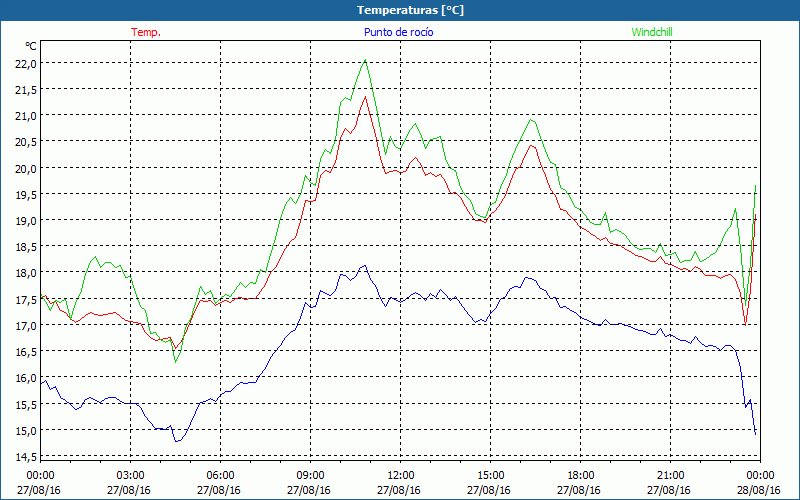This screenshot has height=500, width=800.
Task: Select the 20,0 y-axis value
Action: pyautogui.click(x=26, y=168)
